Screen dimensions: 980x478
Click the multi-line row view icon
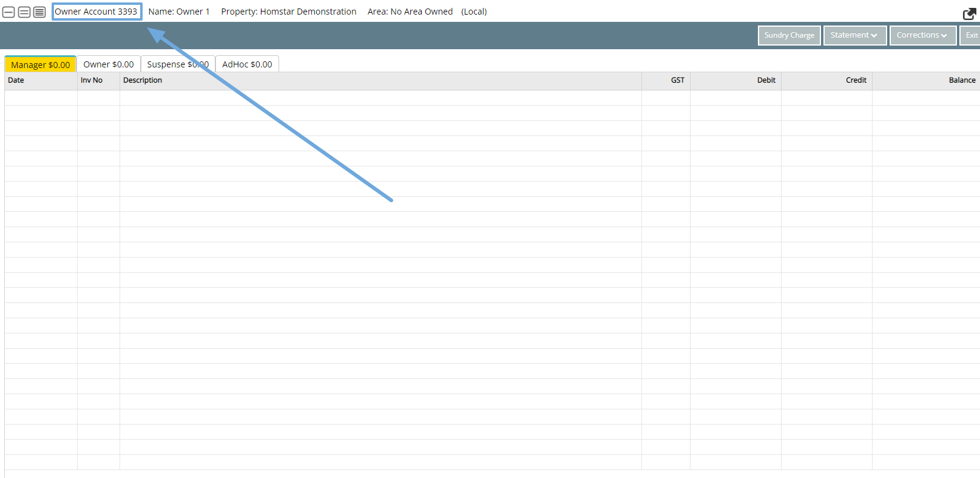tap(39, 12)
